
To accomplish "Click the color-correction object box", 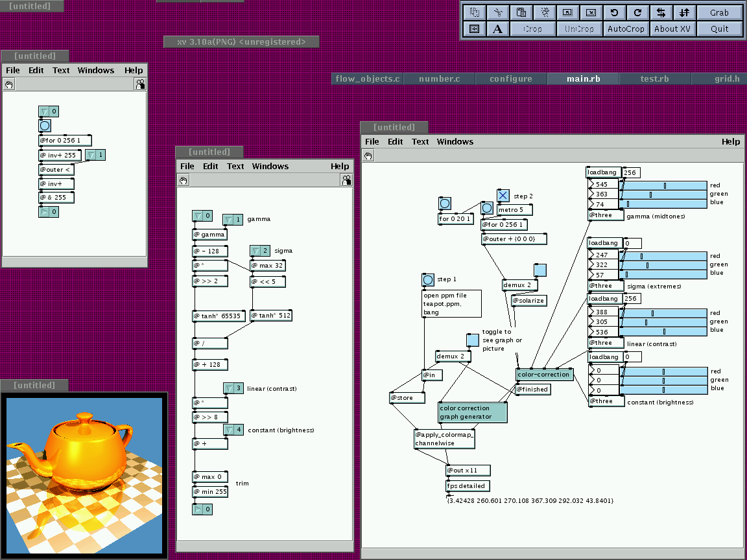I will pyautogui.click(x=544, y=374).
